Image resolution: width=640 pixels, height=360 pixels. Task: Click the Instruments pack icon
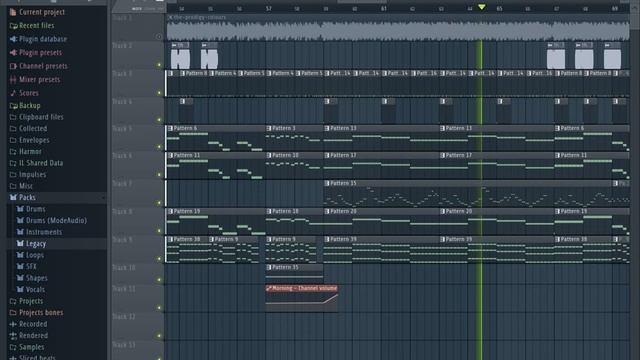[x=20, y=232]
